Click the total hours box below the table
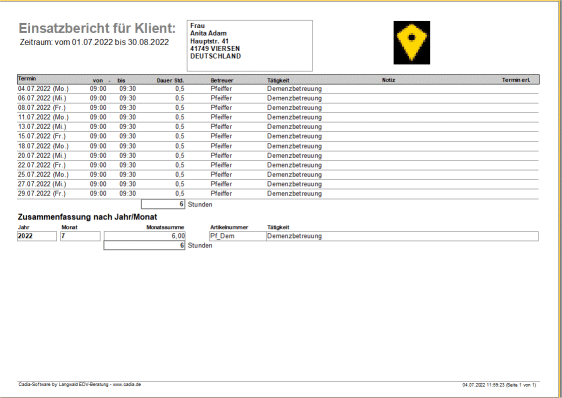The width and height of the screenshot is (562, 398). [x=163, y=204]
